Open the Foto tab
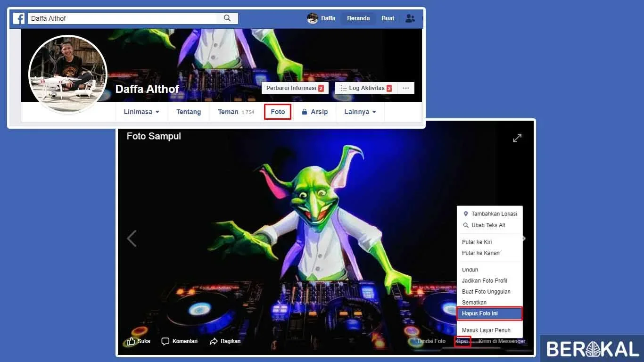The image size is (644, 362). (278, 112)
